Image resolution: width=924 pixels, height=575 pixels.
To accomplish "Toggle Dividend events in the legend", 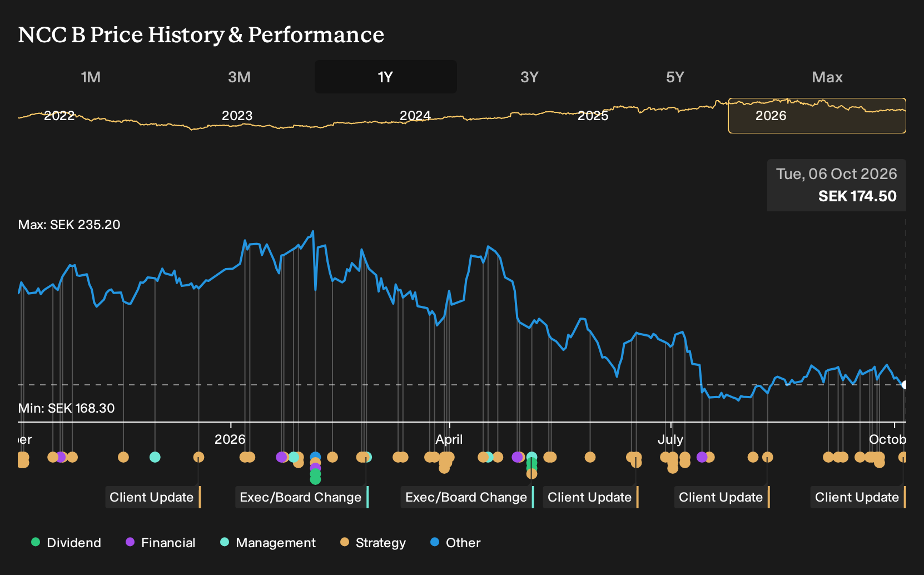I will pyautogui.click(x=66, y=543).
